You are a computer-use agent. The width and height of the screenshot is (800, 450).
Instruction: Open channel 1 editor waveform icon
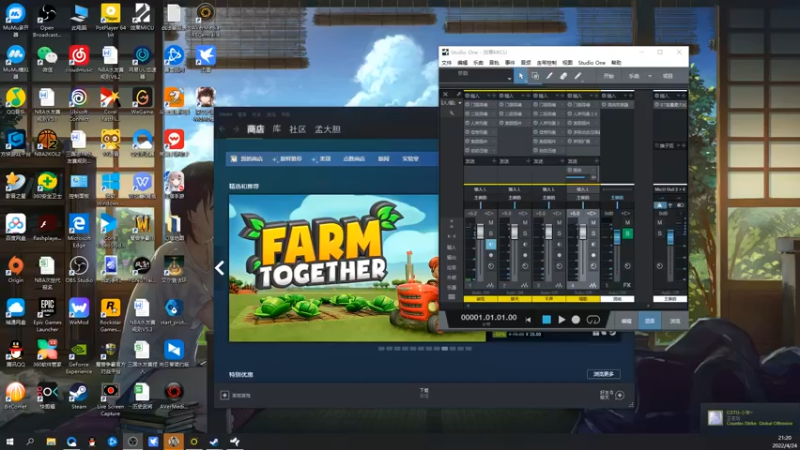tap(490, 285)
